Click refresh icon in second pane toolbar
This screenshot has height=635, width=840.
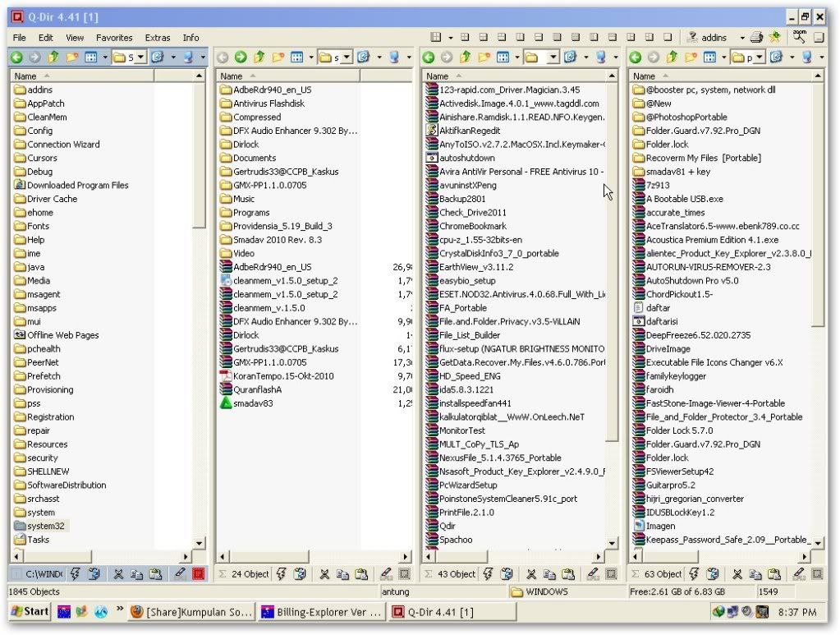[363, 57]
